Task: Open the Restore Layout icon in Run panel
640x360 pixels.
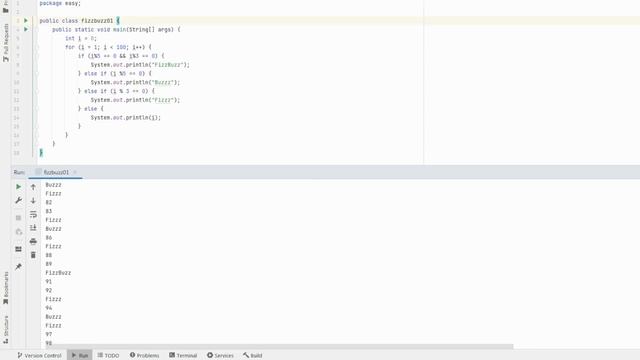Action: 18,249
